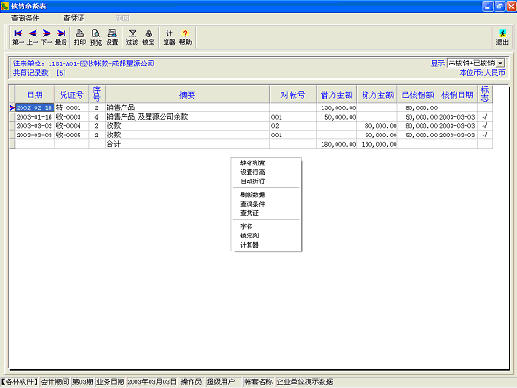Click the 对帐号 column header
This screenshot has width=517, height=388.
tap(293, 95)
